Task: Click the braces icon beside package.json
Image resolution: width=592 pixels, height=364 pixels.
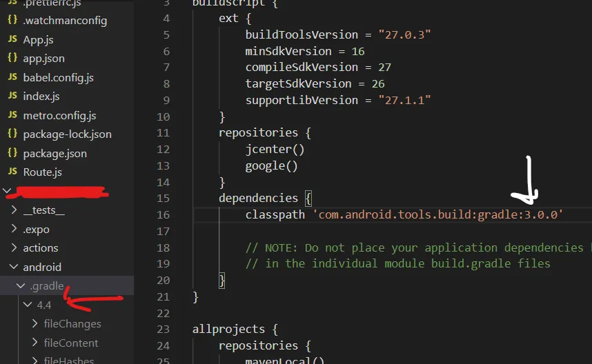Action: tap(12, 153)
